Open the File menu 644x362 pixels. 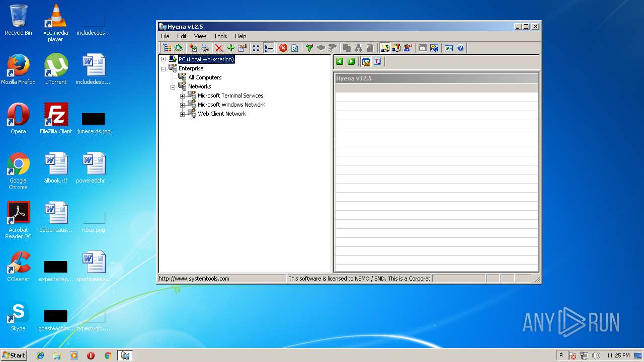[x=165, y=36]
